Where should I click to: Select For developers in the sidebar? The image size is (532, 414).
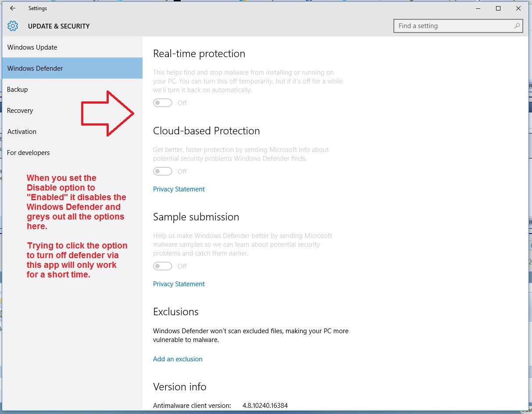point(72,152)
